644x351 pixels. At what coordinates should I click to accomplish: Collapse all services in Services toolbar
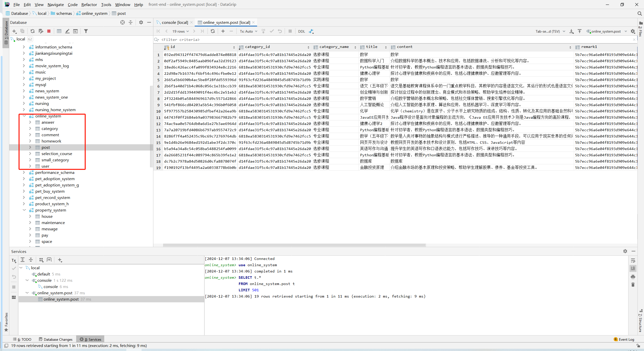[31, 260]
